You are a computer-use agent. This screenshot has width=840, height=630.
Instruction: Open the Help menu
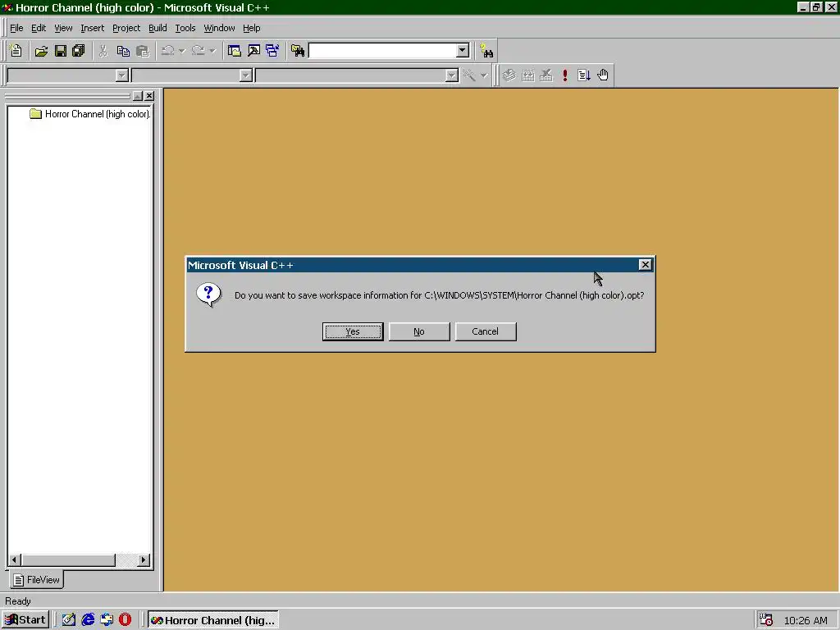[x=251, y=28]
